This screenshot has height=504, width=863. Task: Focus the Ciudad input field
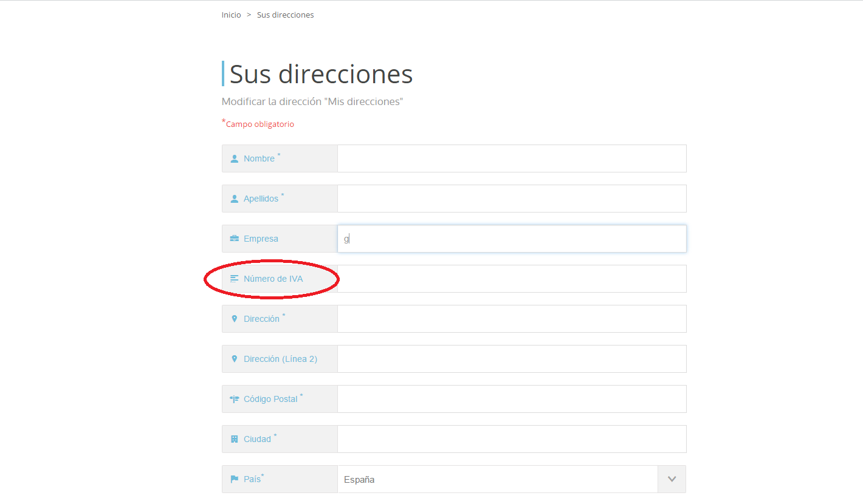[x=512, y=439]
